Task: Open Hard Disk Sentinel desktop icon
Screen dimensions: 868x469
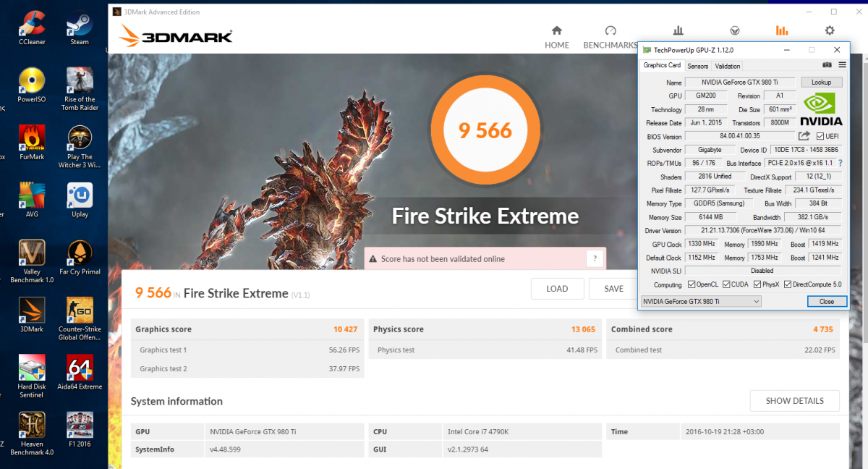Action: coord(33,377)
